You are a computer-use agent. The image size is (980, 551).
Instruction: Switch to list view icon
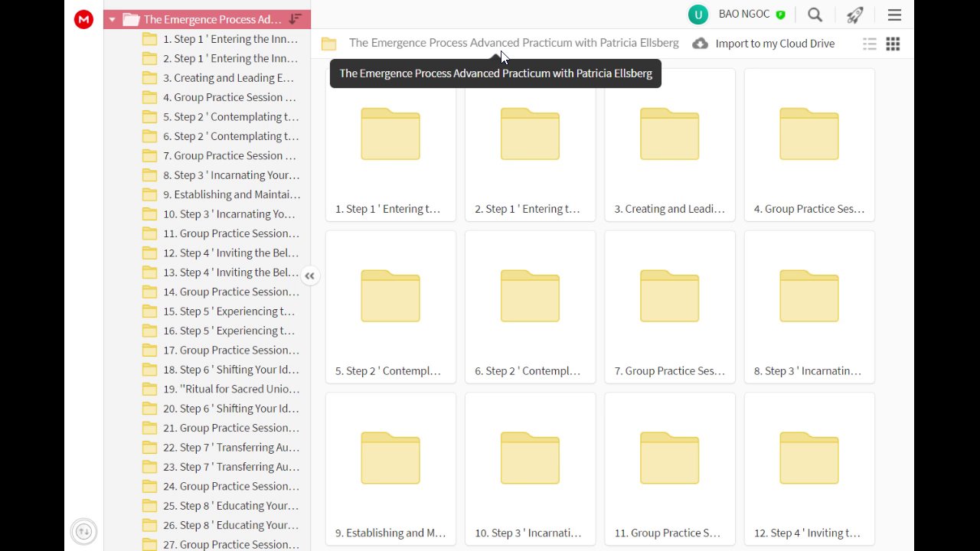(x=870, y=44)
